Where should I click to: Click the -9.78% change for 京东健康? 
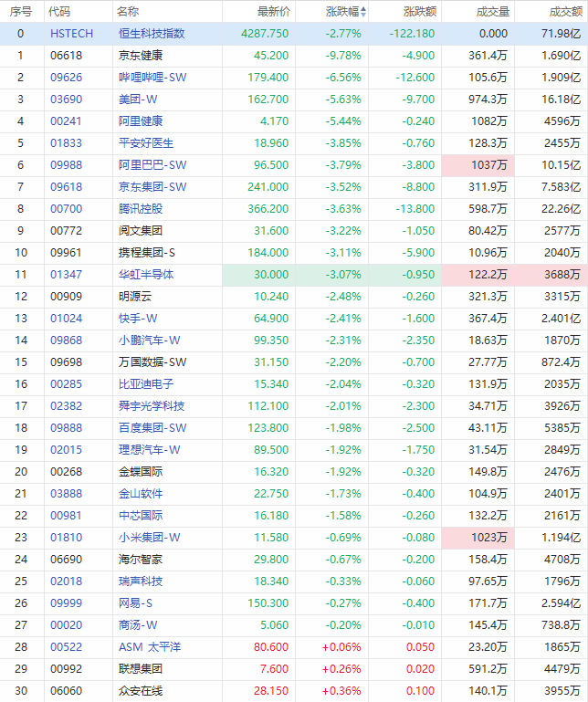pyautogui.click(x=343, y=56)
